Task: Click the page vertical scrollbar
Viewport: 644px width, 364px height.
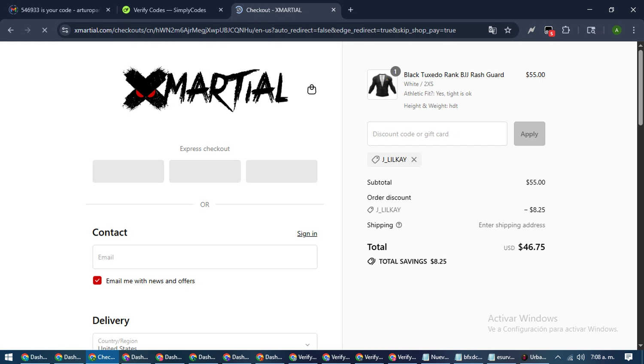Action: 640,87
